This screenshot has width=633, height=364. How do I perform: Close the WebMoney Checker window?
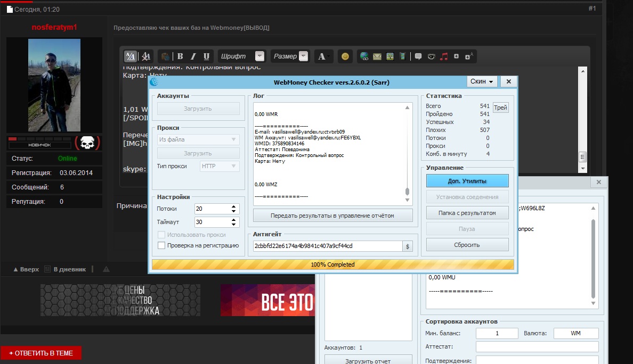click(x=509, y=81)
